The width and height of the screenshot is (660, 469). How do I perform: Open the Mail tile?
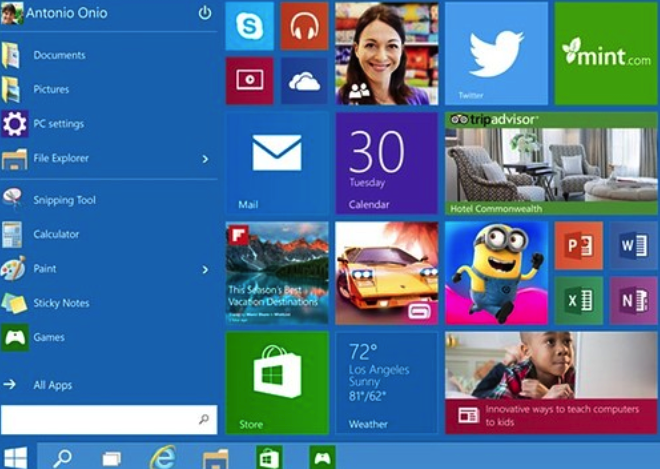[276, 162]
